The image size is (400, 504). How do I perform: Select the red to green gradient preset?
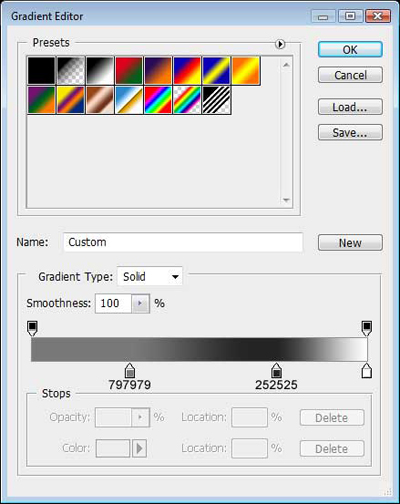[129, 70]
